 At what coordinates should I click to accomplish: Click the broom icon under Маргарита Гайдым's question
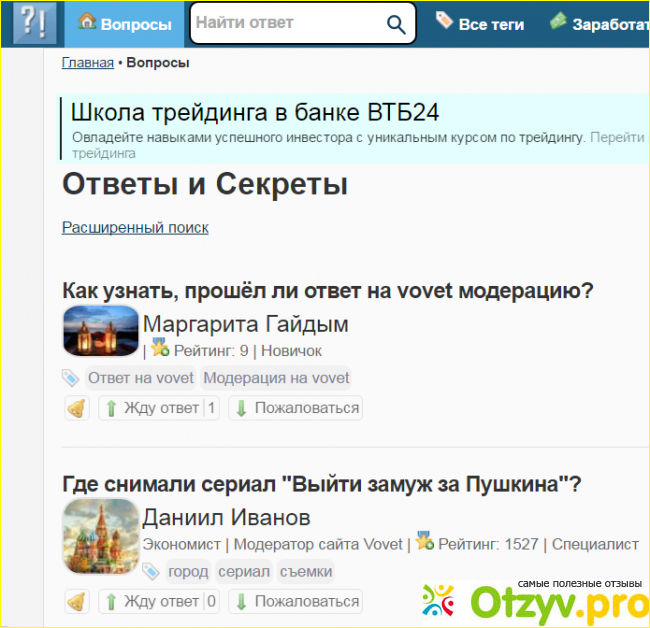tap(76, 408)
